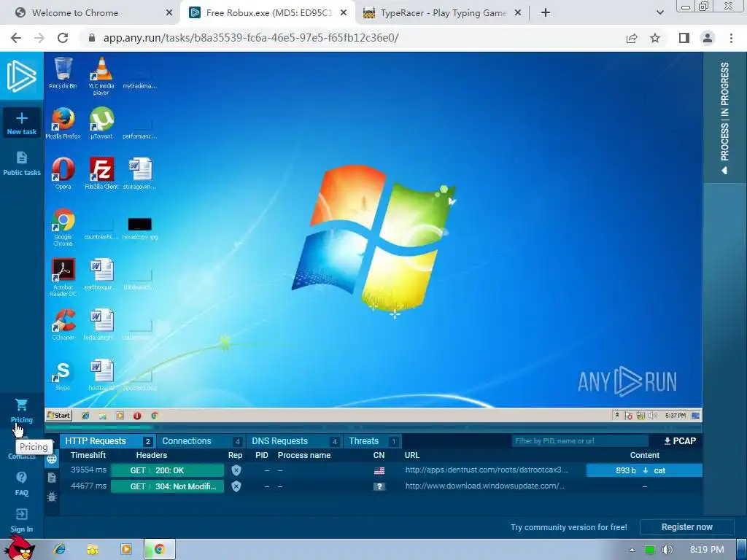
Task: Expand hidden icons in VM system tray
Action: tap(617, 416)
